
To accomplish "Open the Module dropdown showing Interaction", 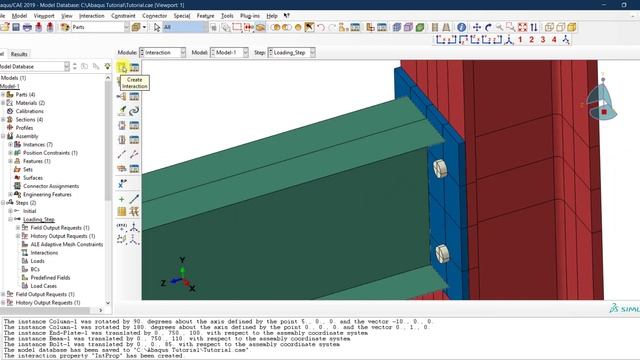I will pyautogui.click(x=163, y=52).
